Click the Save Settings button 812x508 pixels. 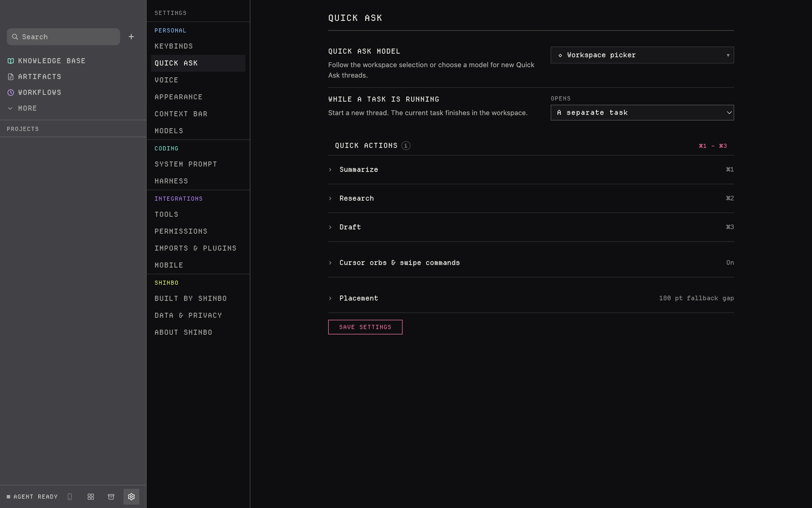click(x=365, y=327)
